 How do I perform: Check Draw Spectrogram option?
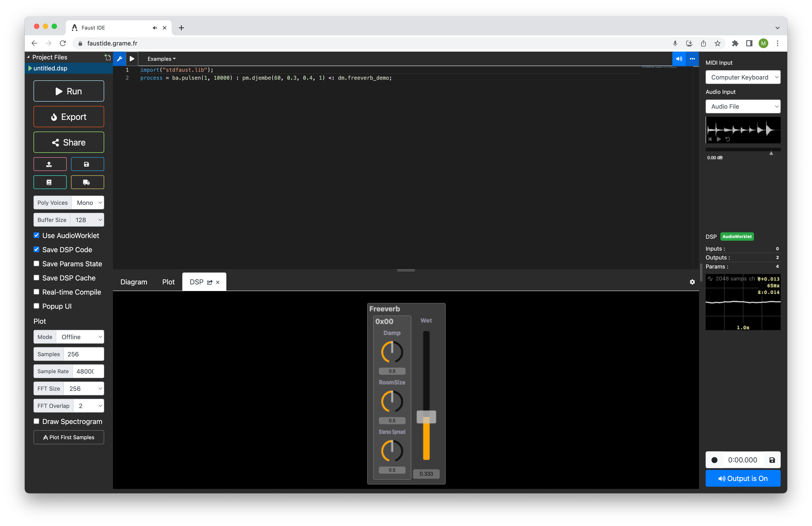[x=36, y=421]
